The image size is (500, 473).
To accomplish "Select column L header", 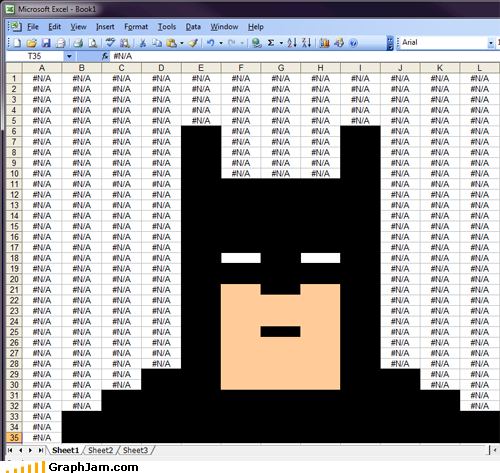I will (x=480, y=68).
